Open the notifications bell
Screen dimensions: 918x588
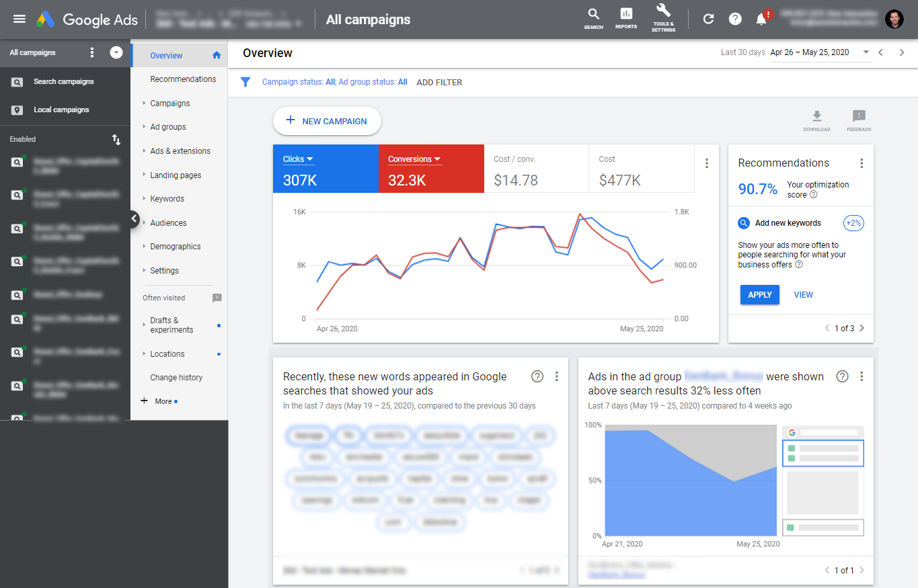761,19
